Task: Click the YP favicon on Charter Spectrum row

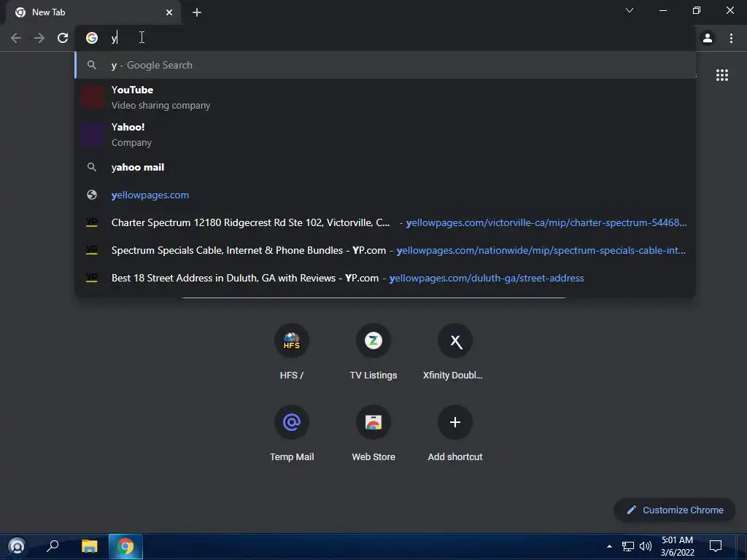Action: [x=92, y=222]
